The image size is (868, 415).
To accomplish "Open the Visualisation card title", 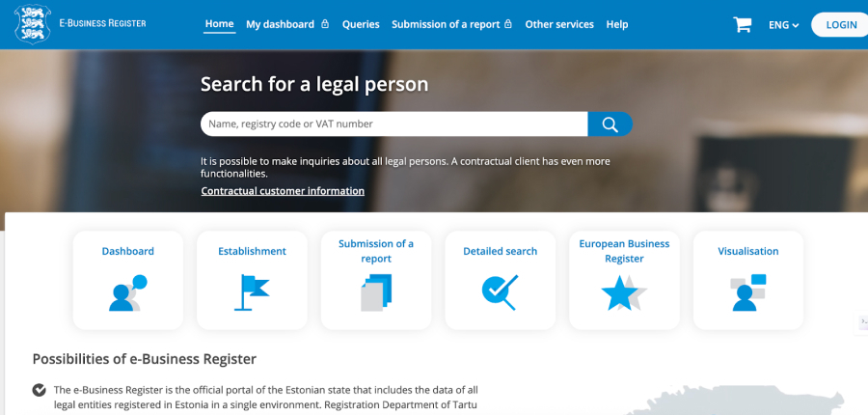I will (747, 251).
